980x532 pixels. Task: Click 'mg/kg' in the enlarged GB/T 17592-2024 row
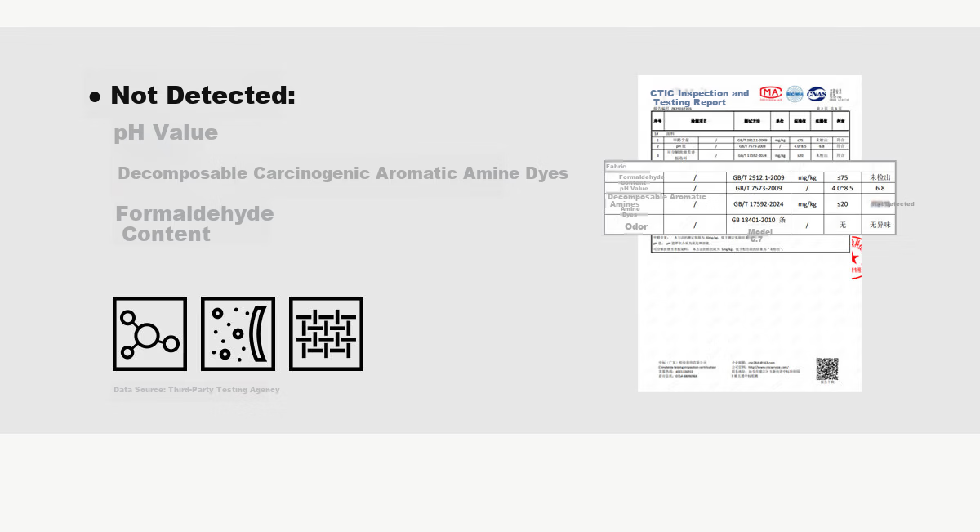(x=808, y=204)
